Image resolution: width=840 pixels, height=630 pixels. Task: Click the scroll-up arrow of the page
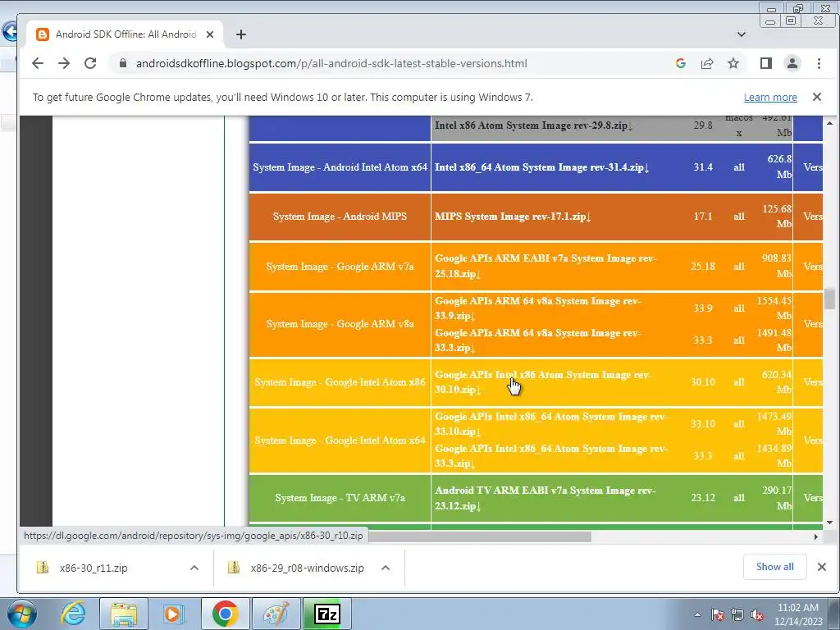pyautogui.click(x=830, y=123)
